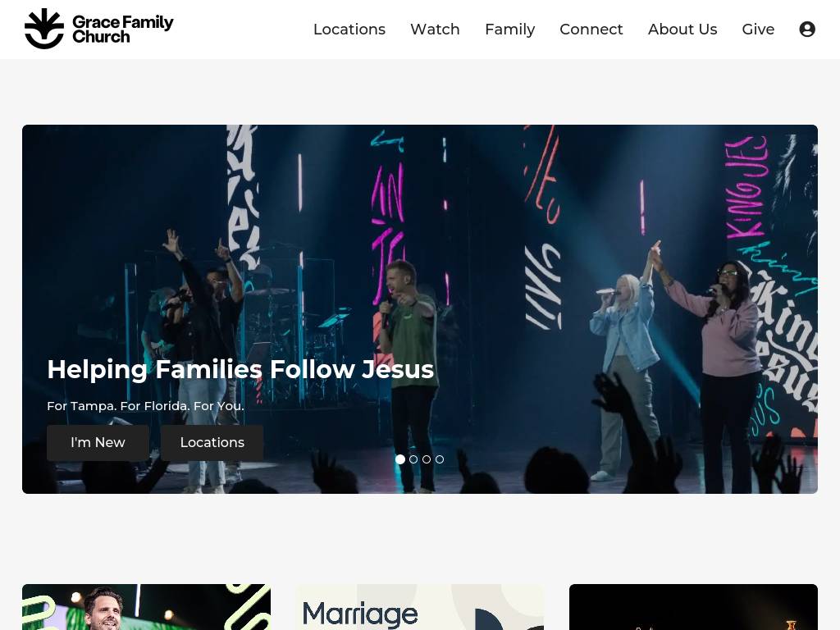Open the dark card on the right
Image resolution: width=840 pixels, height=630 pixels.
point(693,607)
